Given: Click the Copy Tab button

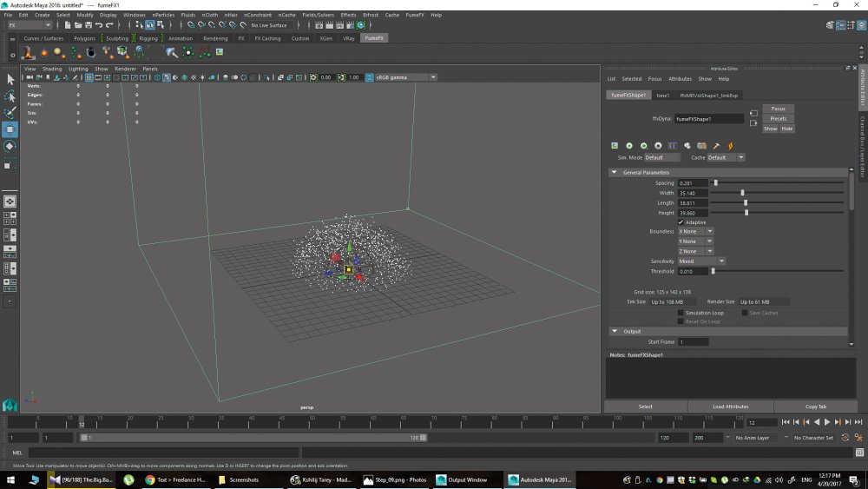Looking at the screenshot, I should tap(815, 406).
